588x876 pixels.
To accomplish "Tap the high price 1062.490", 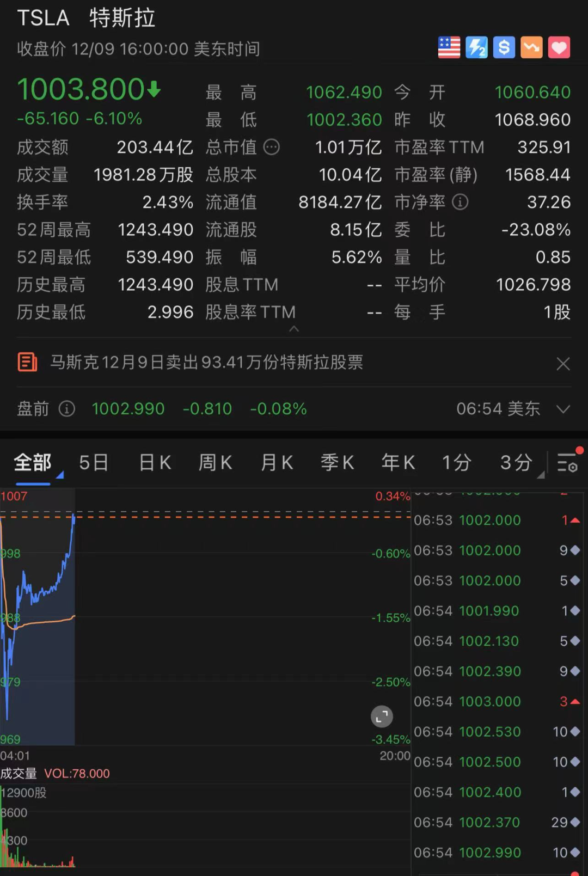I will pos(344,93).
